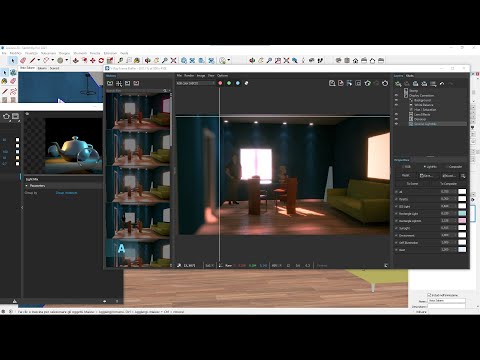The width and height of the screenshot is (480, 360).
Task: Click the save layer preset icon
Action: click(416, 84)
